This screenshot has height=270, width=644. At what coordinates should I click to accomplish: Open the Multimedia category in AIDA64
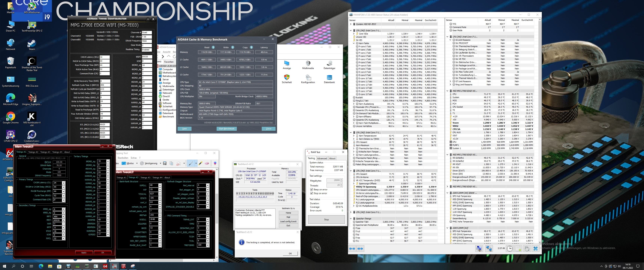[308, 65]
